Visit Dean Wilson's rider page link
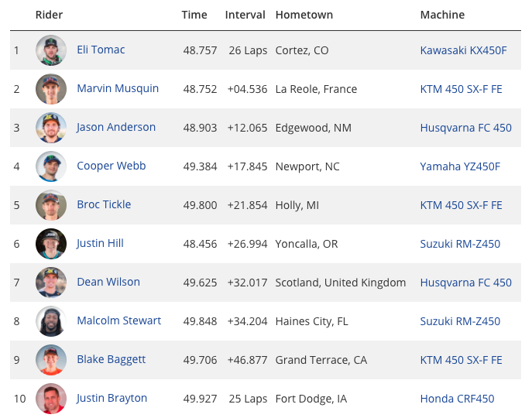Viewport: 532px width, 418px height. 108,282
